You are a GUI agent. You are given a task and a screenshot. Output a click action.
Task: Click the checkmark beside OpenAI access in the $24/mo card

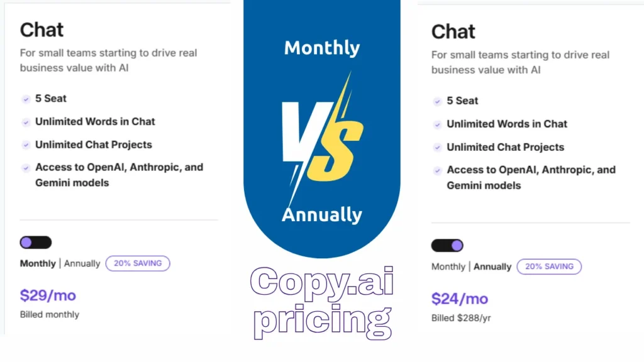[437, 170]
